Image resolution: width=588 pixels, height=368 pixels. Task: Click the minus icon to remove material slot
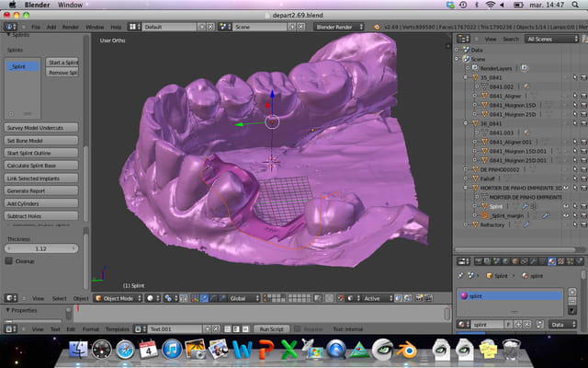point(572,301)
